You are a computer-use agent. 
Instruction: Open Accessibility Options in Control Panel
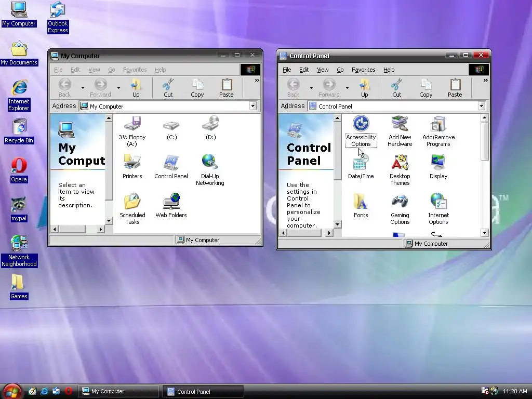pos(361,131)
